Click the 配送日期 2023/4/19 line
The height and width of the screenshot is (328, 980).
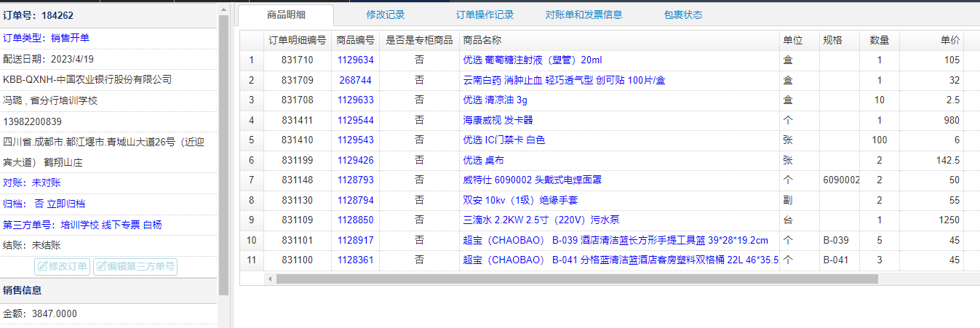[x=49, y=59]
